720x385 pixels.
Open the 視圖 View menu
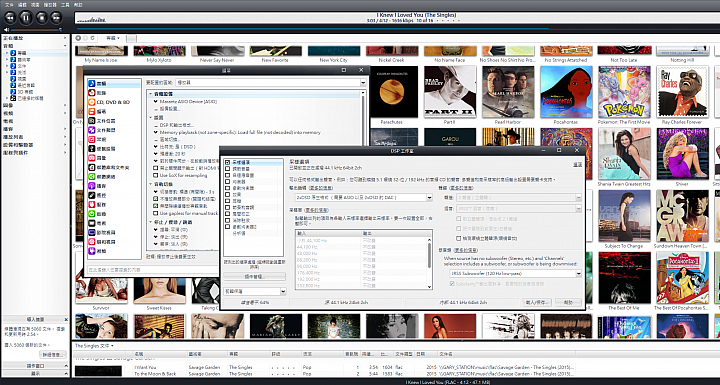click(x=35, y=5)
